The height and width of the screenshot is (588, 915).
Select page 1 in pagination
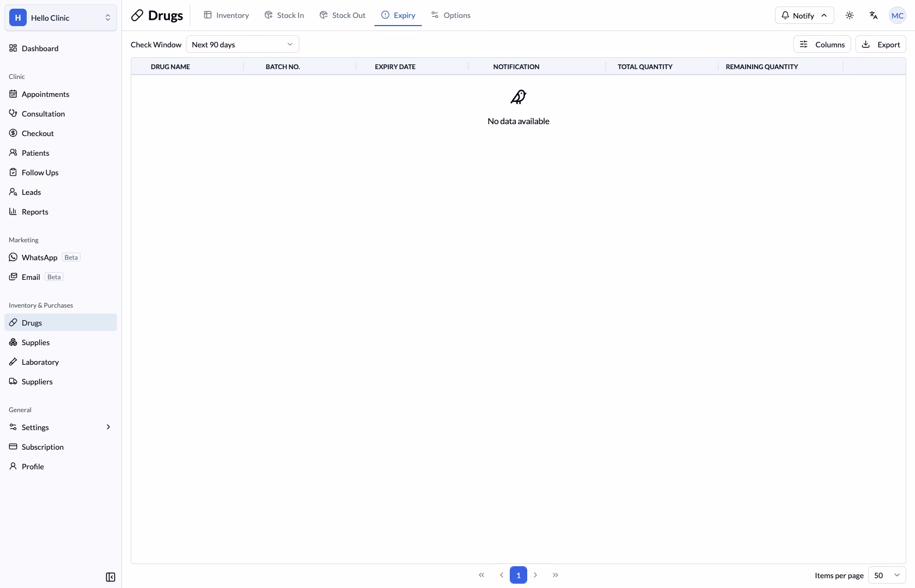click(x=518, y=575)
